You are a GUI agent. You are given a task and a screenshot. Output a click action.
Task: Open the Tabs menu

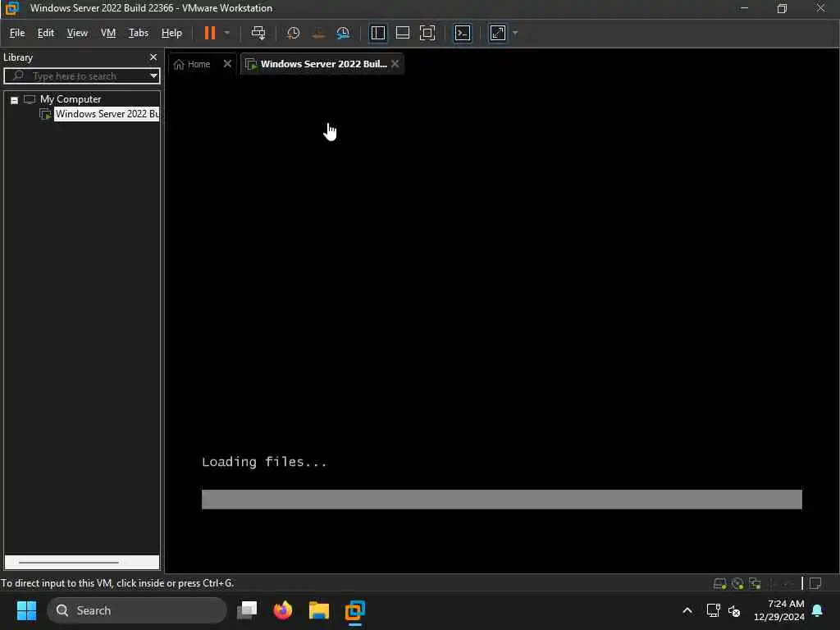point(138,33)
